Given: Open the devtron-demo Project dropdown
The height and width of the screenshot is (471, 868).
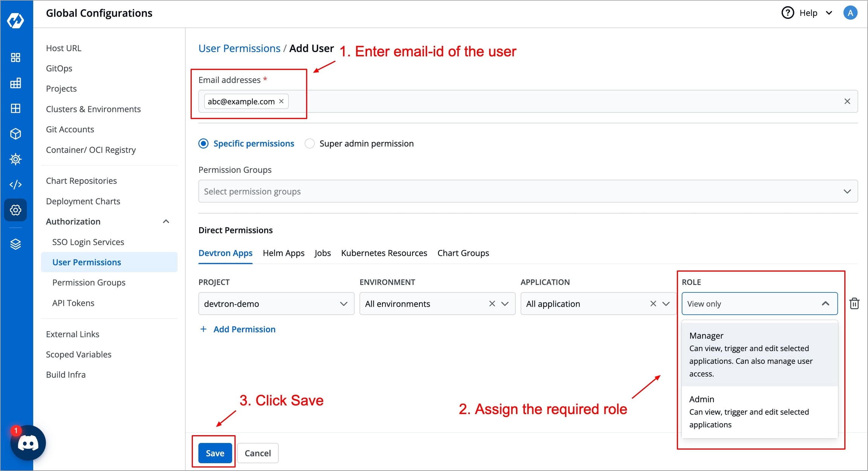Looking at the screenshot, I should coord(276,304).
